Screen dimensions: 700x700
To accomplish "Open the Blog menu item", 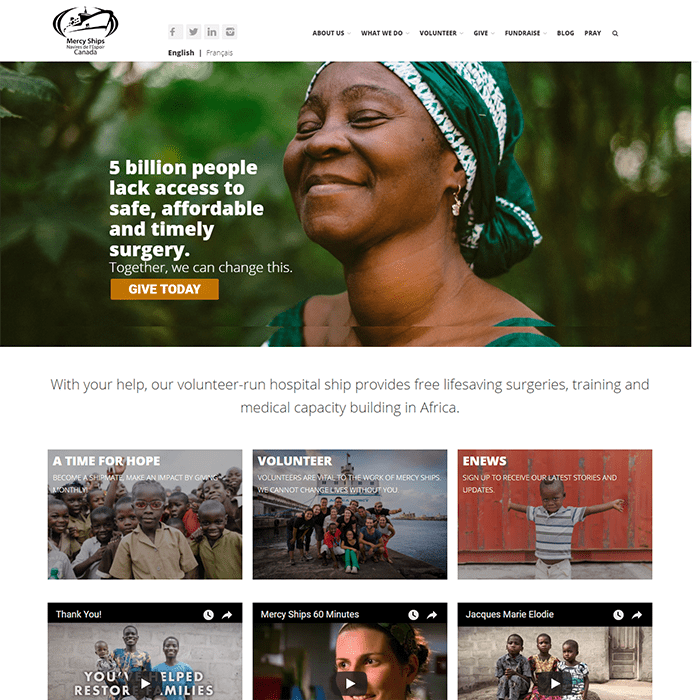I will pyautogui.click(x=565, y=33).
